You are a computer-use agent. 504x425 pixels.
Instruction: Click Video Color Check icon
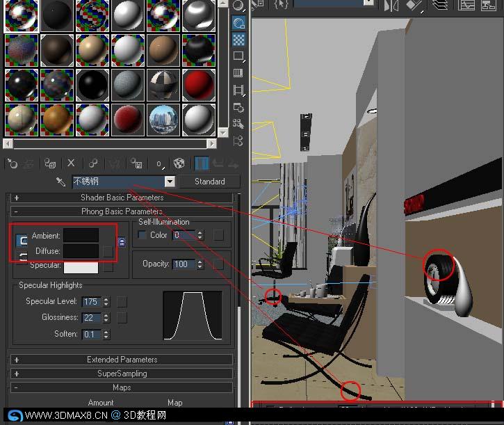(x=238, y=73)
